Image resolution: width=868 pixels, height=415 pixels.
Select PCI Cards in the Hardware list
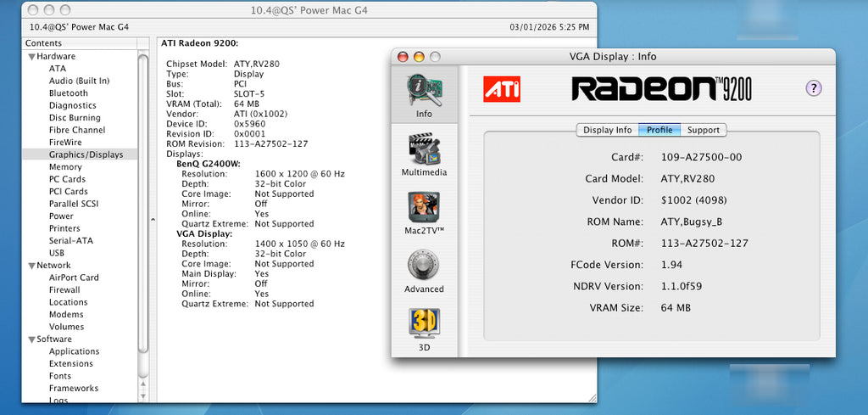click(x=68, y=191)
